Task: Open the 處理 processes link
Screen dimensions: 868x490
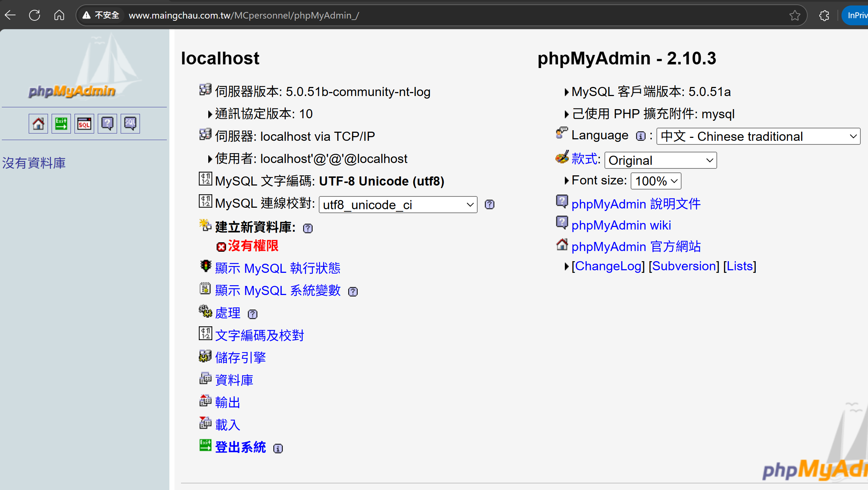Action: (x=228, y=313)
